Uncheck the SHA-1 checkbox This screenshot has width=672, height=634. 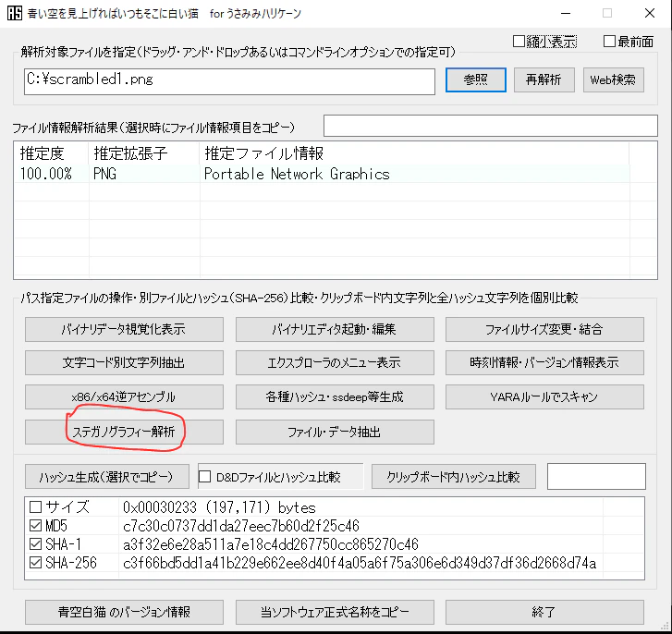tap(35, 544)
